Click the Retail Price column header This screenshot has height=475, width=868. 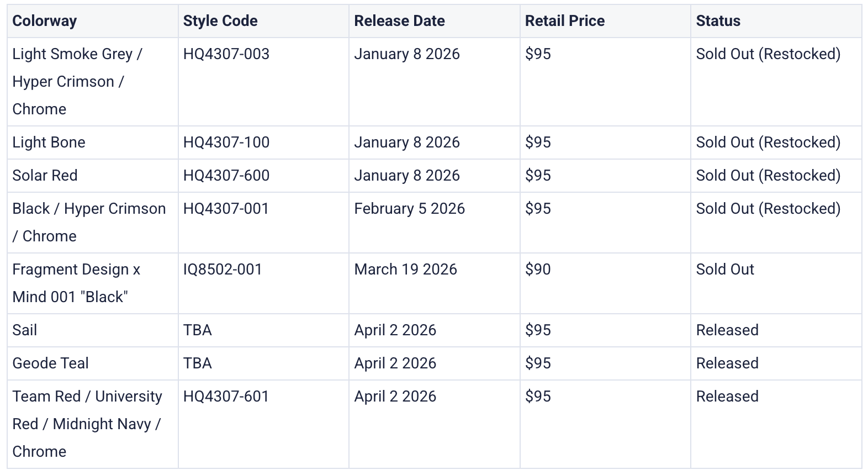565,21
